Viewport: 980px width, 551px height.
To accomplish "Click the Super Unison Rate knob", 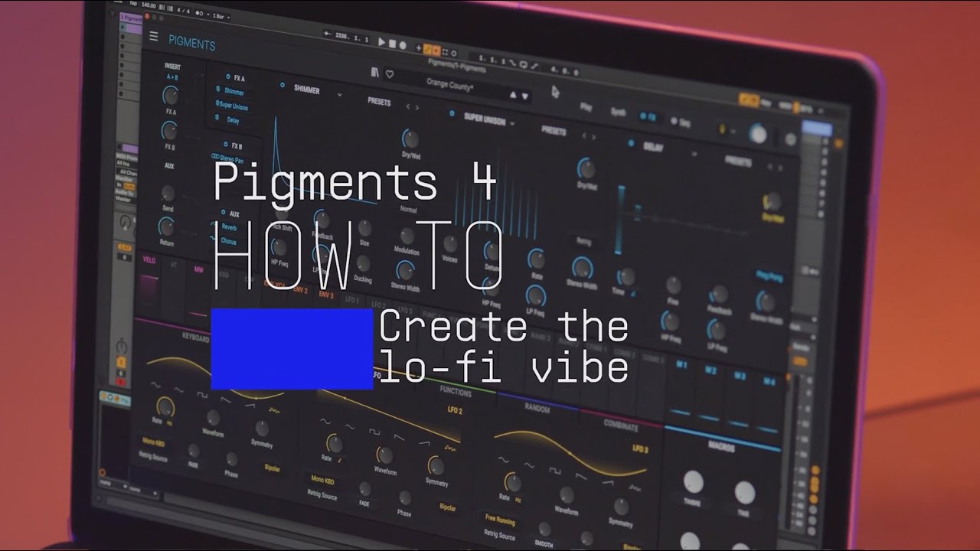I will (x=536, y=259).
